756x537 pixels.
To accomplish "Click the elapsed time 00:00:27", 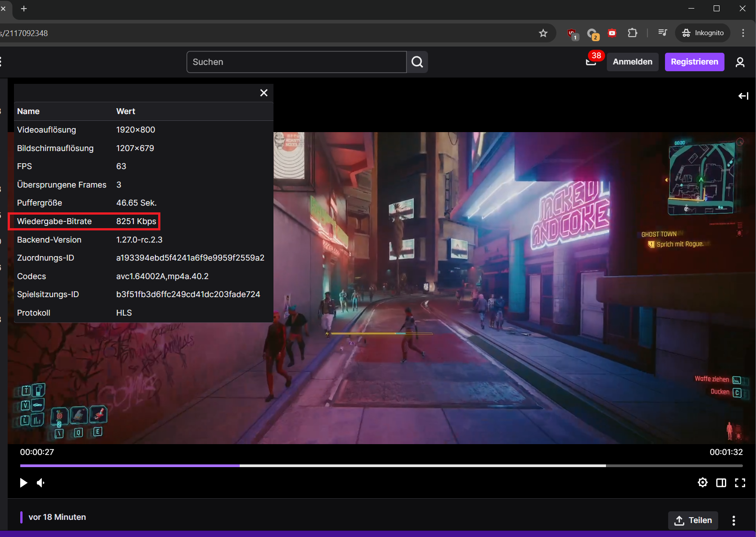I will 37,452.
